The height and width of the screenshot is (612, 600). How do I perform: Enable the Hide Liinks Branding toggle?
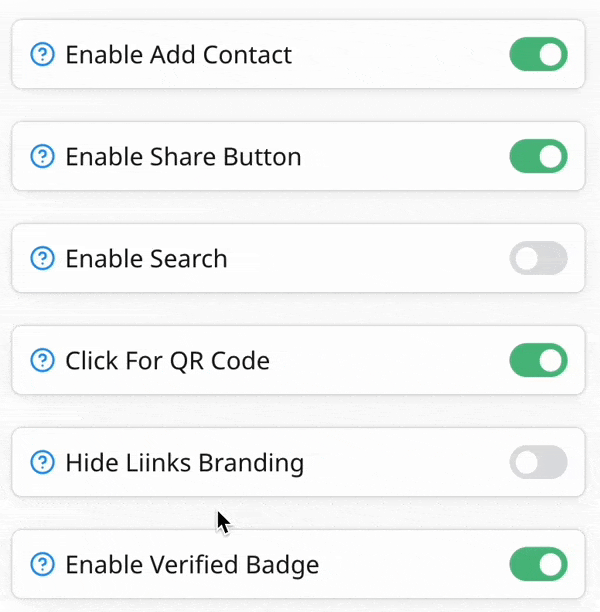538,462
